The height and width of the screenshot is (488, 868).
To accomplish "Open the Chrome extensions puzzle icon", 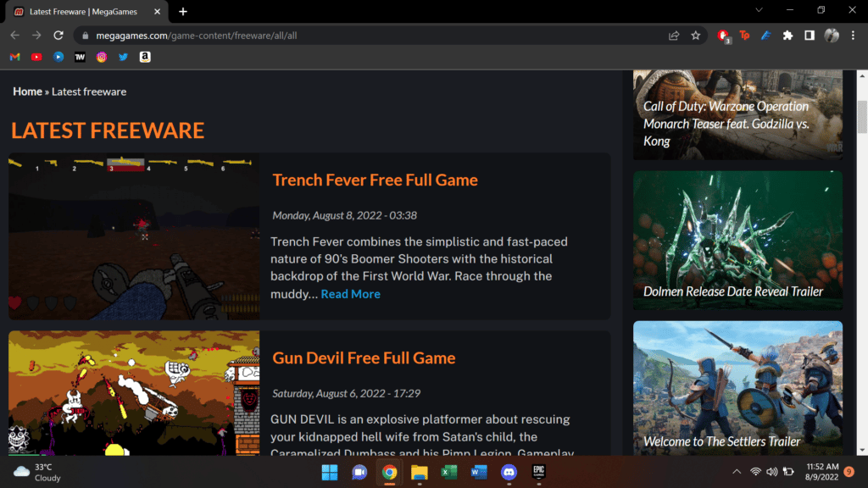I will 787,36.
